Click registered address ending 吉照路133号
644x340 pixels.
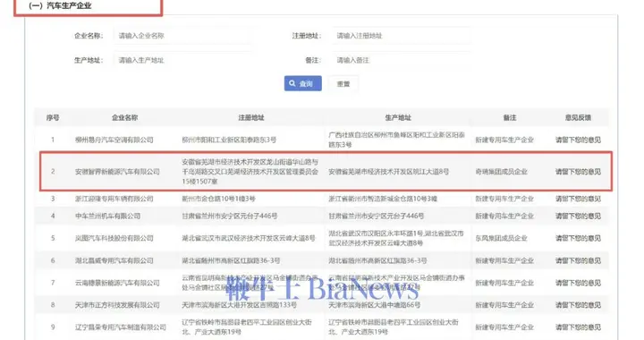click(x=239, y=305)
